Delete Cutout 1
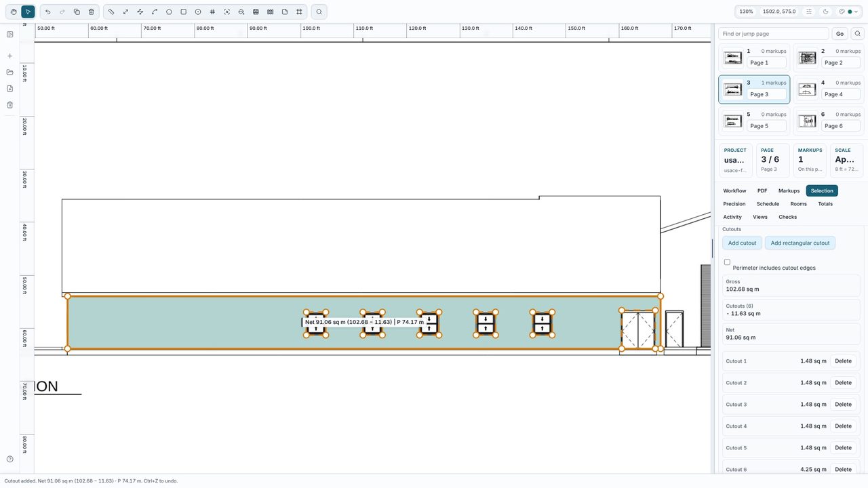This screenshot has height=488, width=868. coord(843,361)
